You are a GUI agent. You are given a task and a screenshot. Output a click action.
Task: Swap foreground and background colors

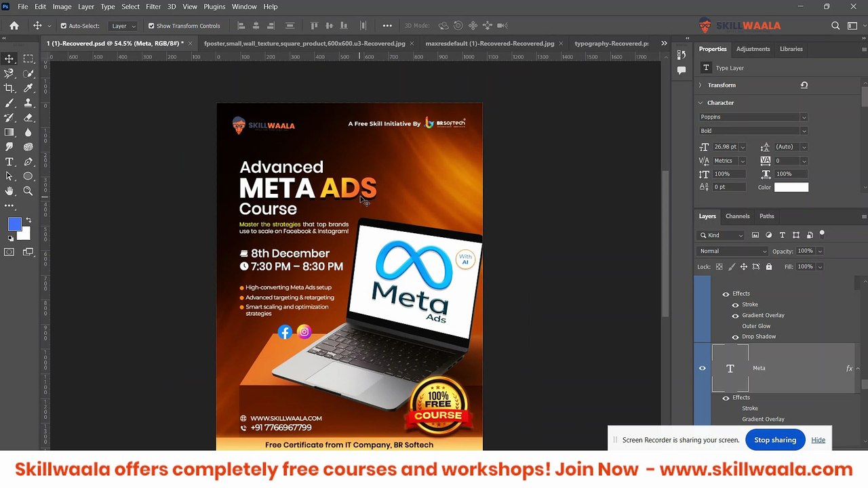pyautogui.click(x=28, y=220)
